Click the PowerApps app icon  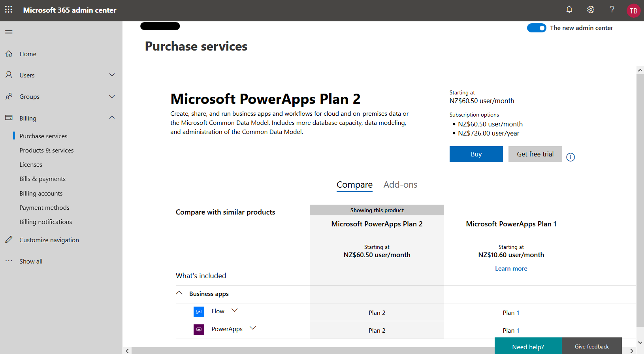click(199, 330)
